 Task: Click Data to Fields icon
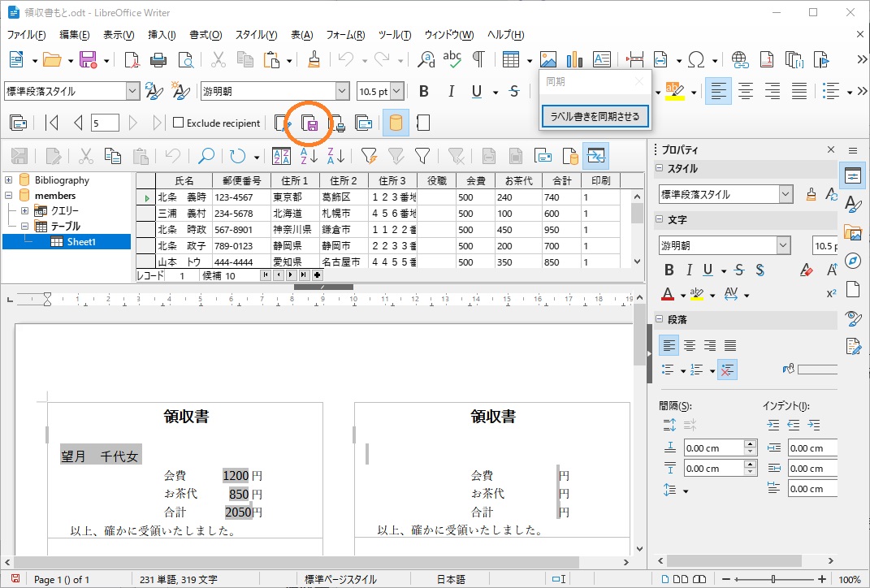pyautogui.click(x=543, y=157)
